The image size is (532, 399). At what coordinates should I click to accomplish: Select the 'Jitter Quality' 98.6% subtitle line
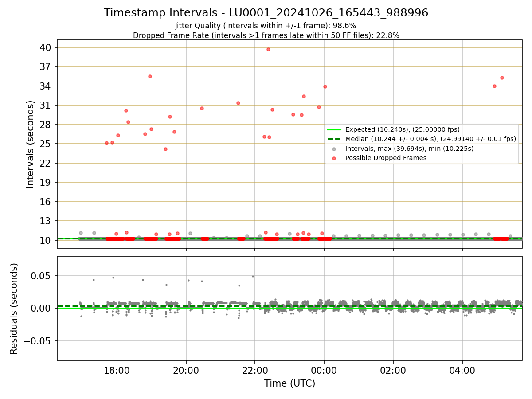tap(266, 26)
